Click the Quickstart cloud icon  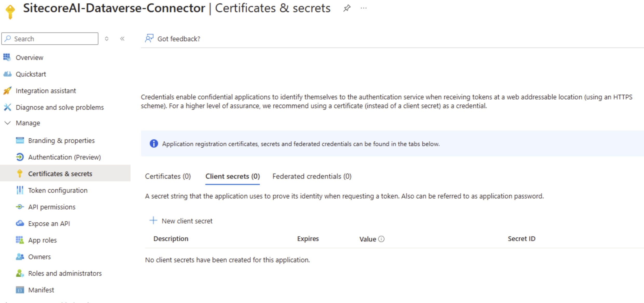(7, 74)
